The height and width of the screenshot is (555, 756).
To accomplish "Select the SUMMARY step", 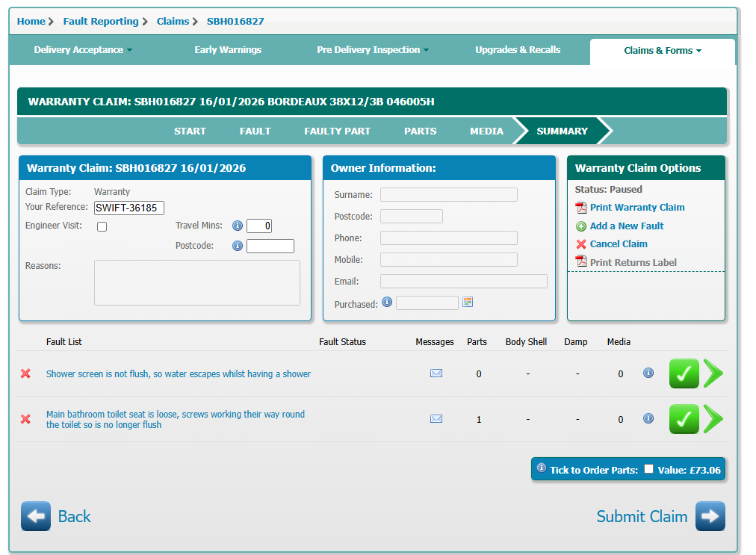I will tap(563, 131).
